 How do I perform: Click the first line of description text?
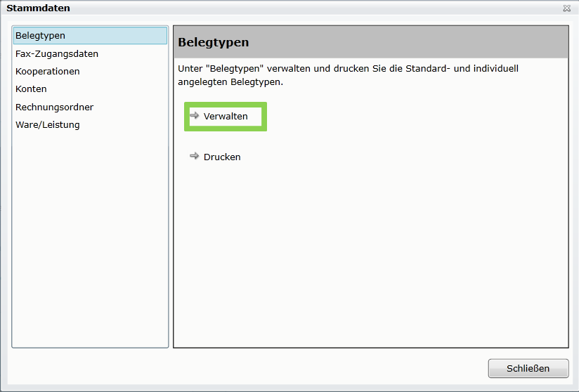tap(348, 69)
